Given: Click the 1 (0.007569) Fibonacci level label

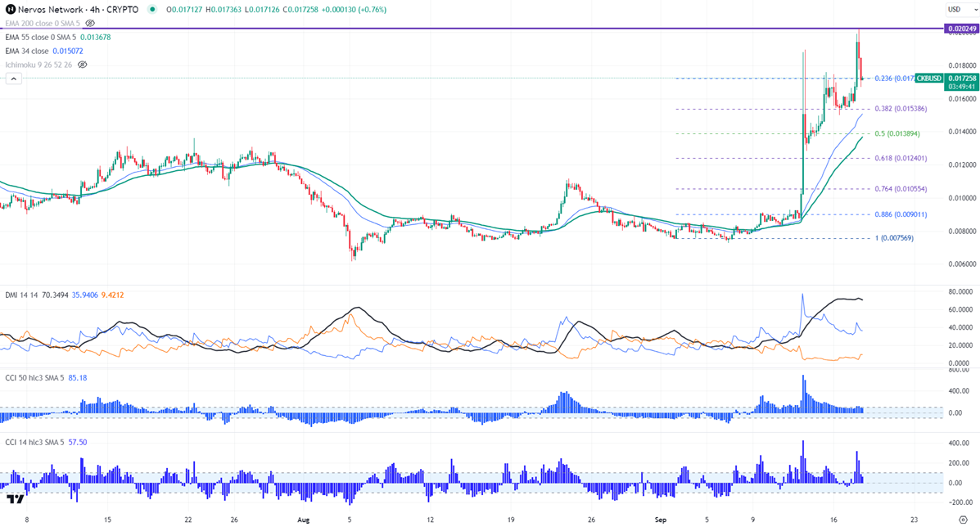Looking at the screenshot, I should 894,238.
